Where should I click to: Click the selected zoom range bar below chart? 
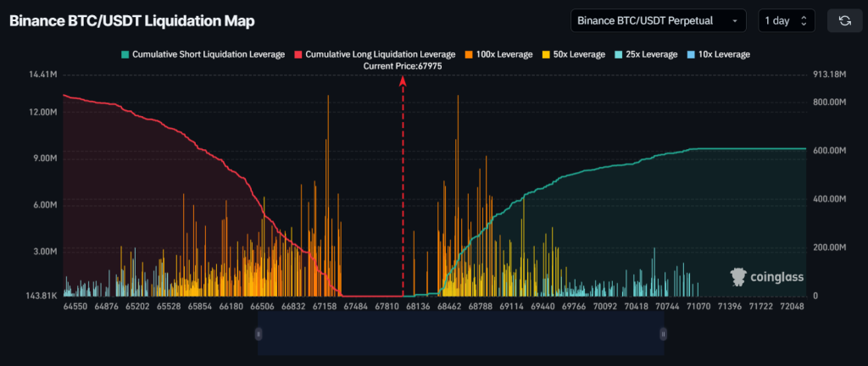tap(460, 333)
